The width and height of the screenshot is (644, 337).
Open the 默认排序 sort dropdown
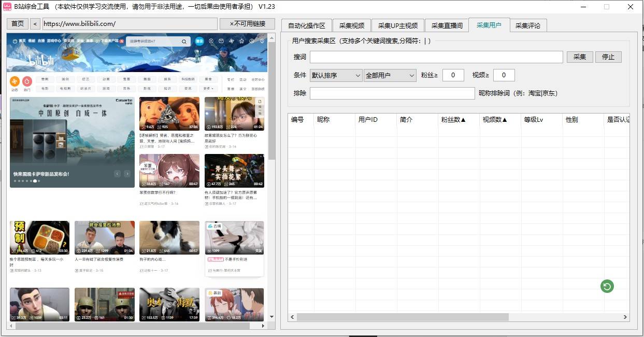pyautogui.click(x=336, y=75)
